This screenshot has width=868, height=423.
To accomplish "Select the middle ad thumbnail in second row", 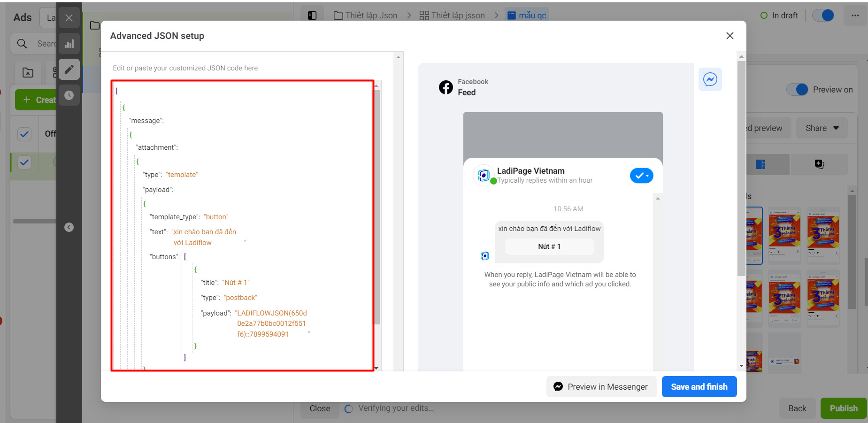I will click(x=784, y=298).
